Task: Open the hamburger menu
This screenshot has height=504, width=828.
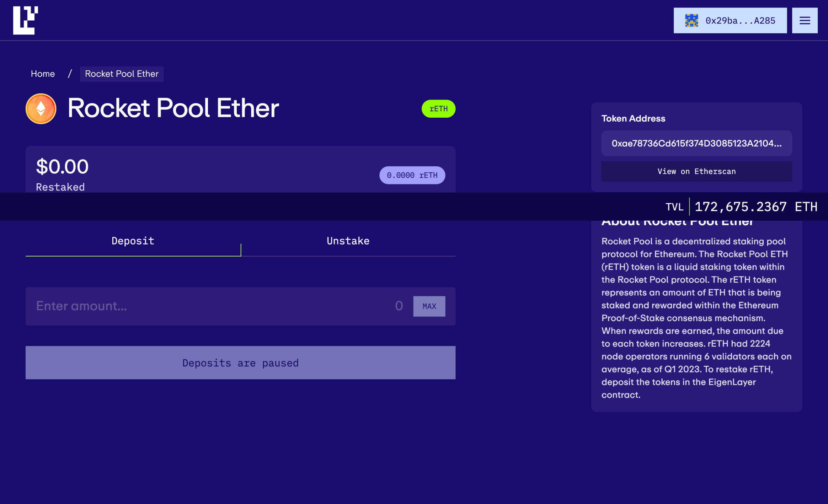Action: pyautogui.click(x=805, y=21)
